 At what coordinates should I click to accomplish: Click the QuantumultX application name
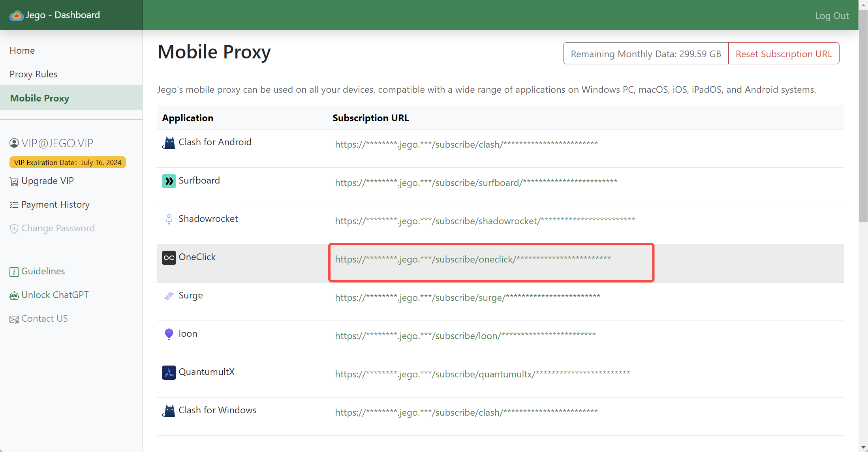207,372
